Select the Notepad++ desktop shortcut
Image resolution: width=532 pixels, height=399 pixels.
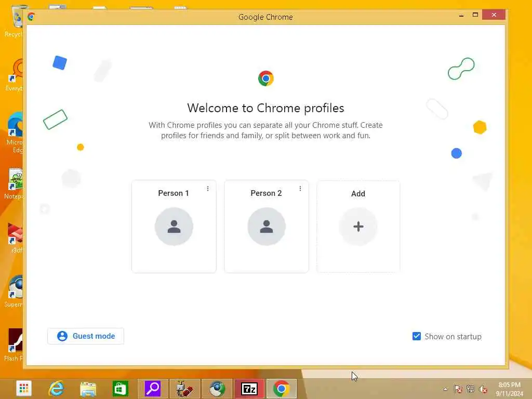[14, 183]
